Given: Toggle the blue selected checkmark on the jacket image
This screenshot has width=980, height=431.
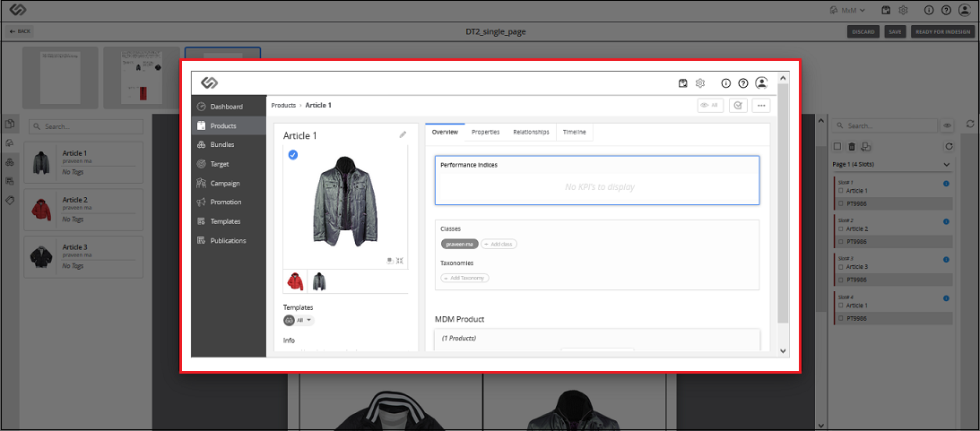Looking at the screenshot, I should coord(293,155).
